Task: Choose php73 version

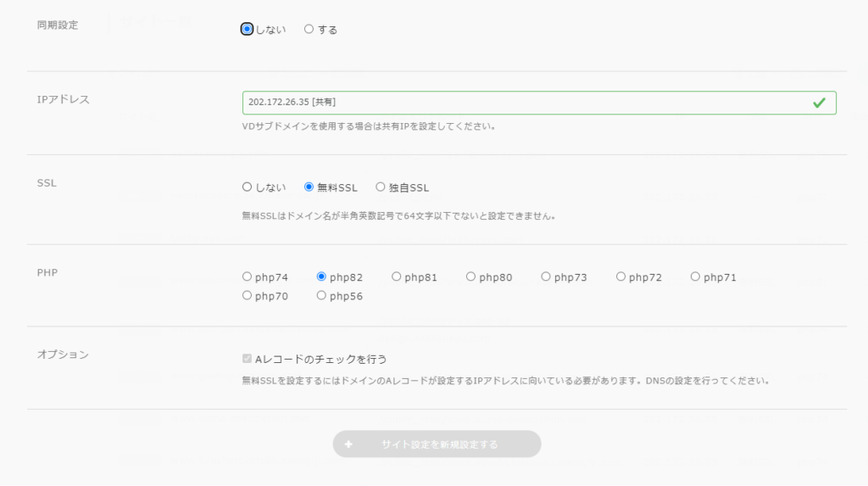Action: (x=546, y=277)
